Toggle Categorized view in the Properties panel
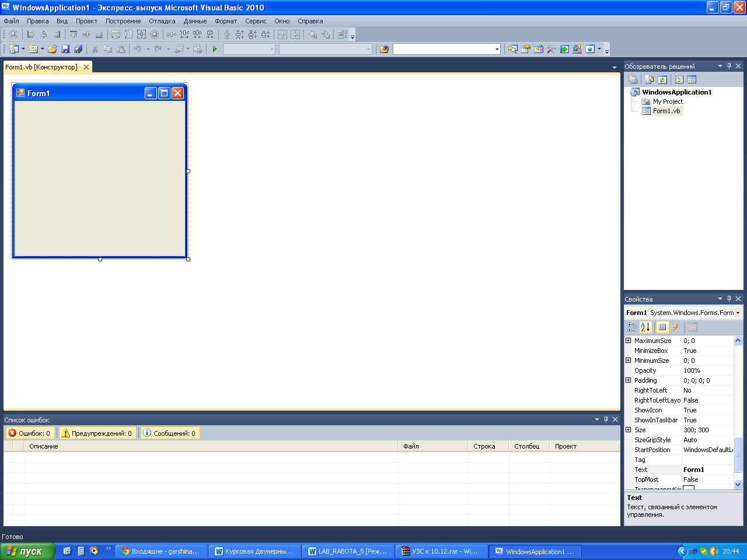 [x=632, y=327]
